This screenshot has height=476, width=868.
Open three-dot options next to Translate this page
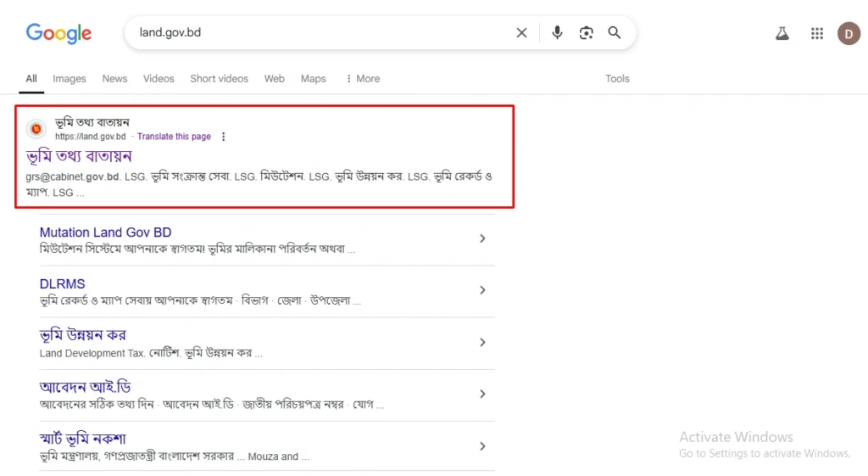223,137
